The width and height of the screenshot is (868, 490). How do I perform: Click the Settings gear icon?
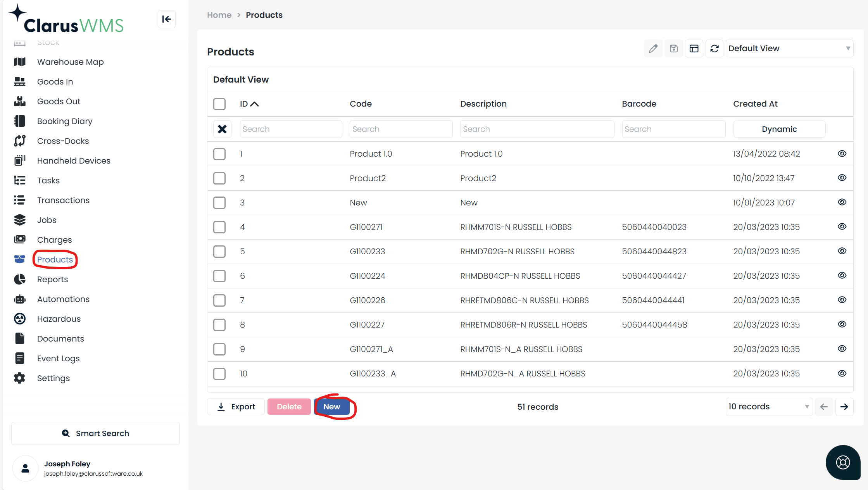tap(20, 378)
